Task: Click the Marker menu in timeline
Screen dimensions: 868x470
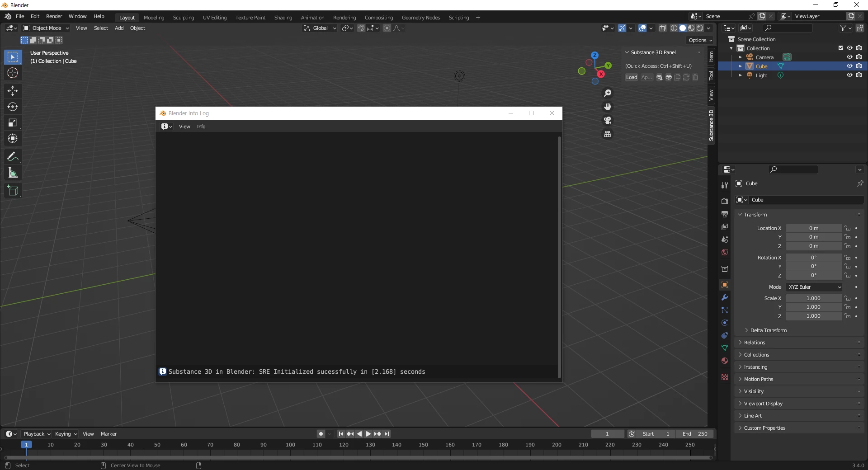Action: 108,434
